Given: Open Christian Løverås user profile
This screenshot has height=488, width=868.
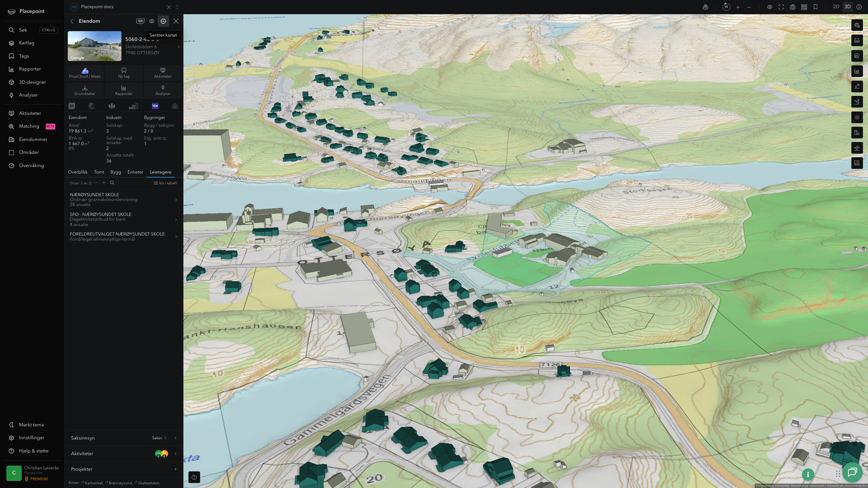Looking at the screenshot, I should pos(32,473).
